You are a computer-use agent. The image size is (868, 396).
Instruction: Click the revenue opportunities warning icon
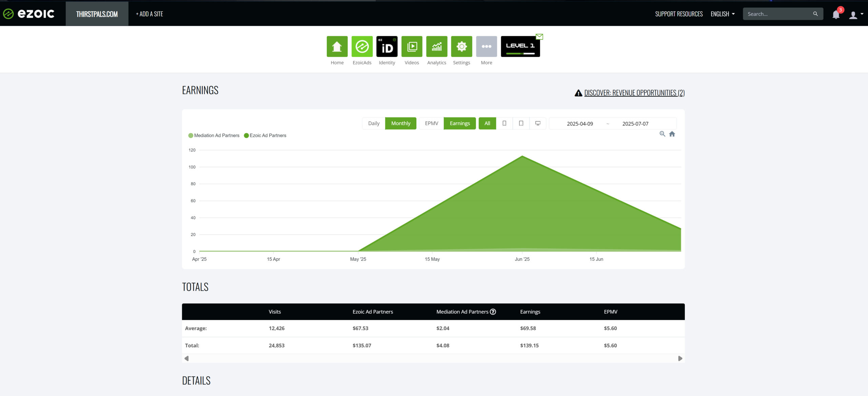578,93
